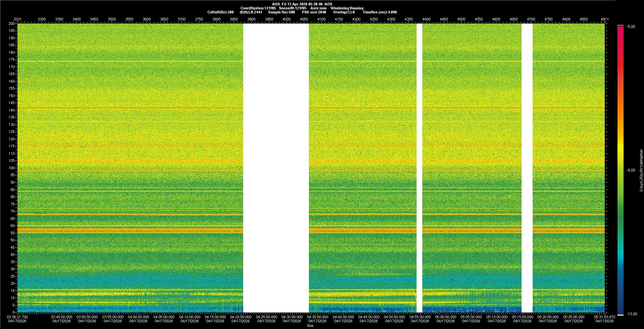Click the 100 Hz frequency axis label

pyautogui.click(x=12, y=168)
